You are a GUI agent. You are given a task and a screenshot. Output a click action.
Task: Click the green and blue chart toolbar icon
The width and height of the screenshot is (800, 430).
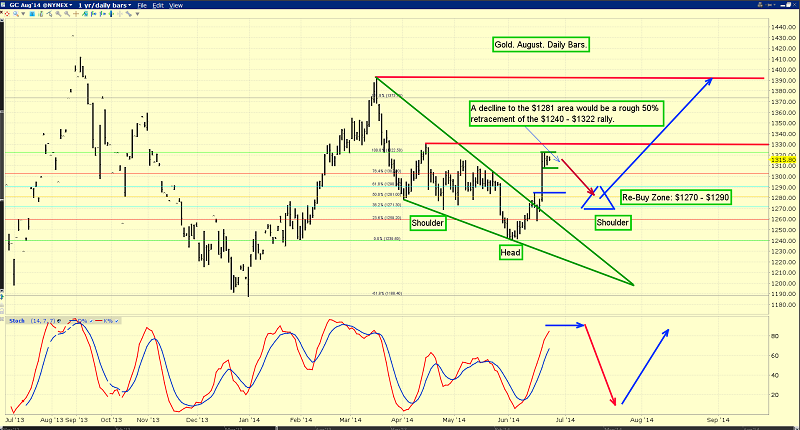pos(85,14)
